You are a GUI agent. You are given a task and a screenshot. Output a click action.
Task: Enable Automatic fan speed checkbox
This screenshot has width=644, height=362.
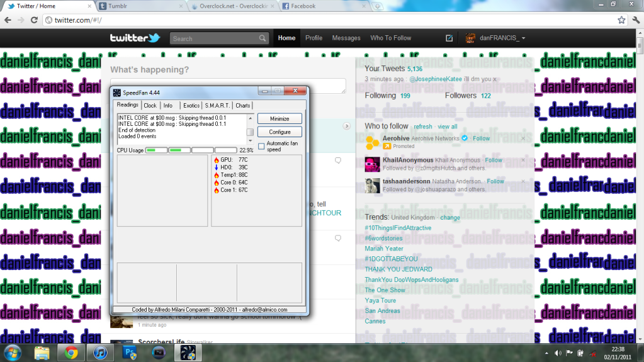click(261, 146)
